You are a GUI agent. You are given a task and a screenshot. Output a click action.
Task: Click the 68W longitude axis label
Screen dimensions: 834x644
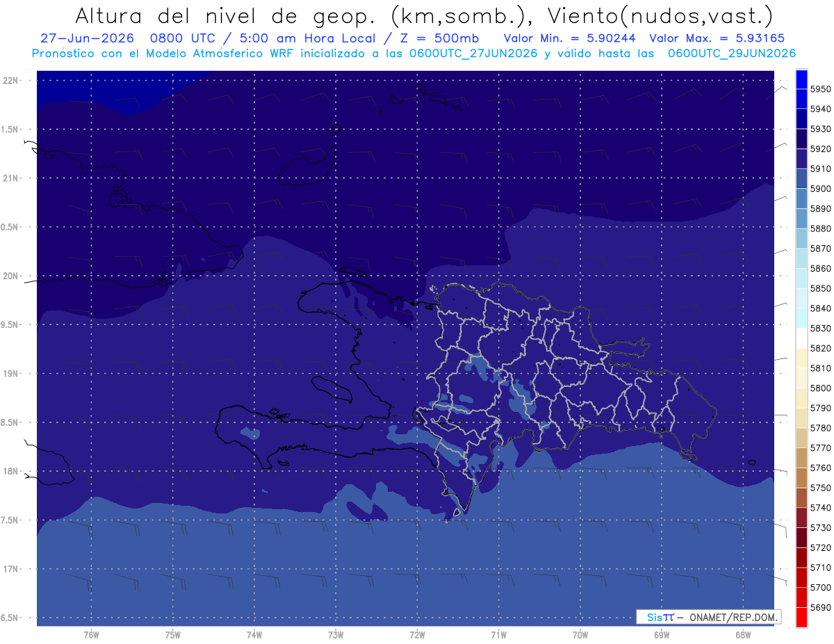[x=743, y=635]
